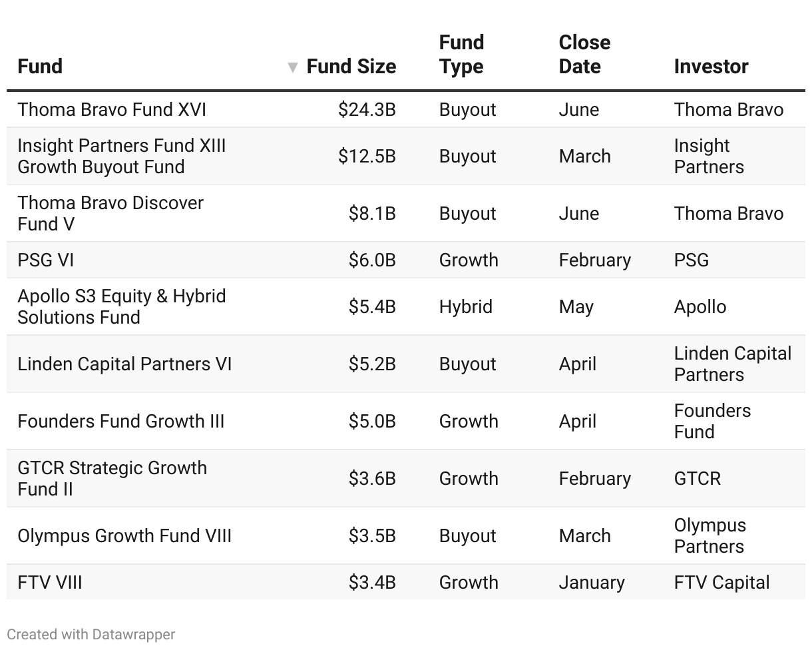
Task: Click the FTV Capital investor cell
Action: pos(721,583)
